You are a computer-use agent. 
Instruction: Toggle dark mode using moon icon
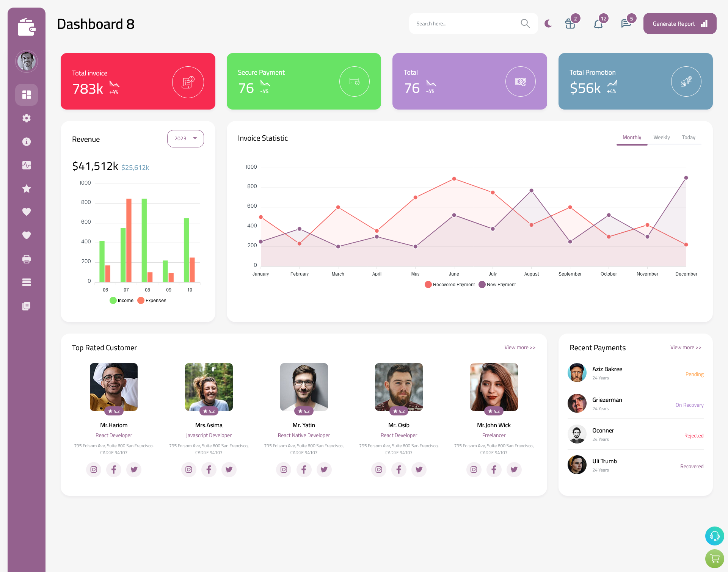[x=548, y=24]
